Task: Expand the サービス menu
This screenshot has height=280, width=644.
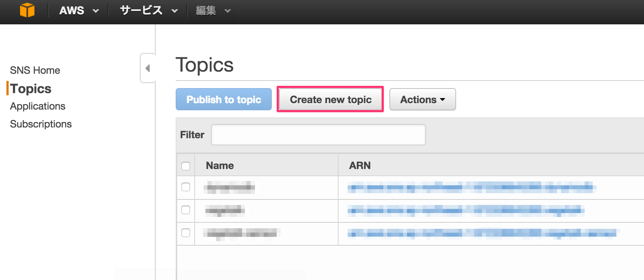Action: (149, 11)
